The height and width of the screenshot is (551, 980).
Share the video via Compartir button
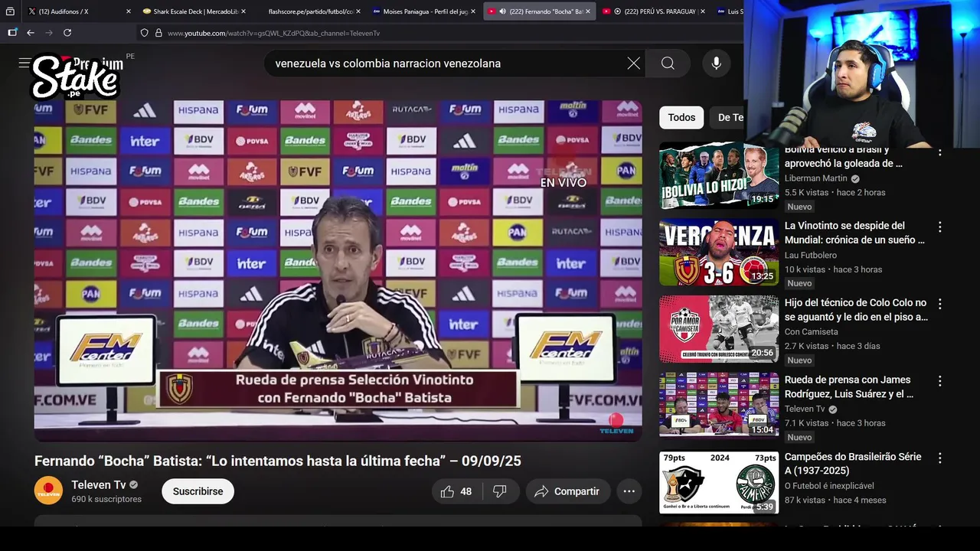[567, 491]
